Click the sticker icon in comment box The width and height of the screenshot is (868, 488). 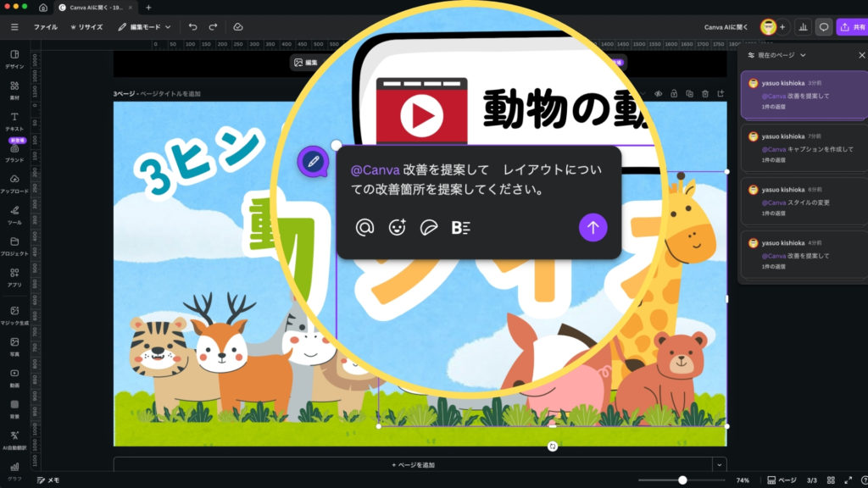[429, 227]
